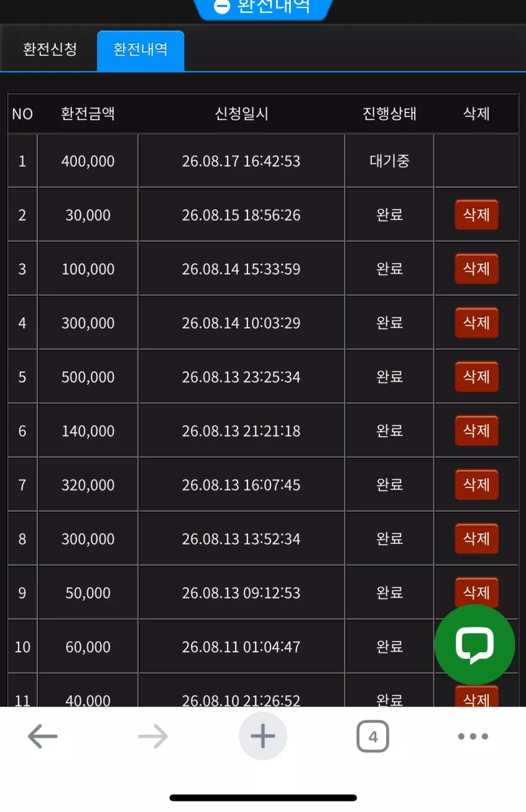The width and height of the screenshot is (526, 812).
Task: Tap the browser forward arrow icon
Action: 153,736
